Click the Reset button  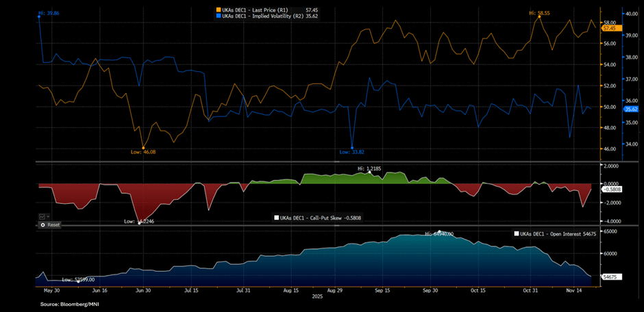coord(51,224)
